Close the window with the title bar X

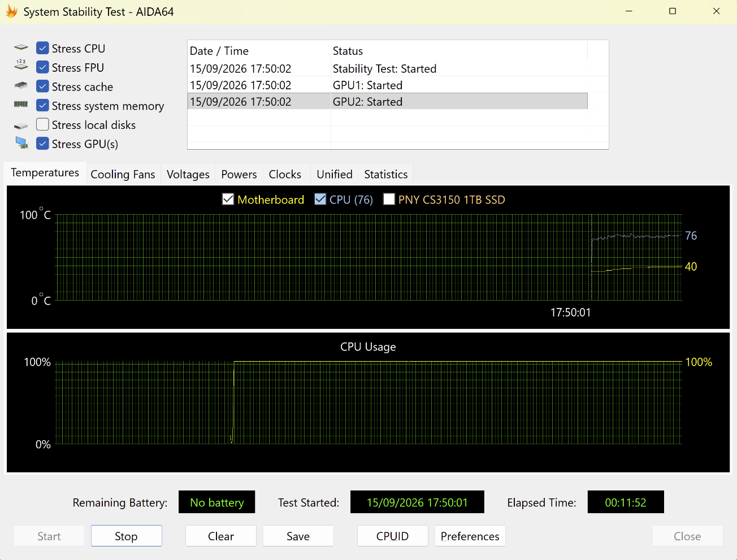click(717, 11)
